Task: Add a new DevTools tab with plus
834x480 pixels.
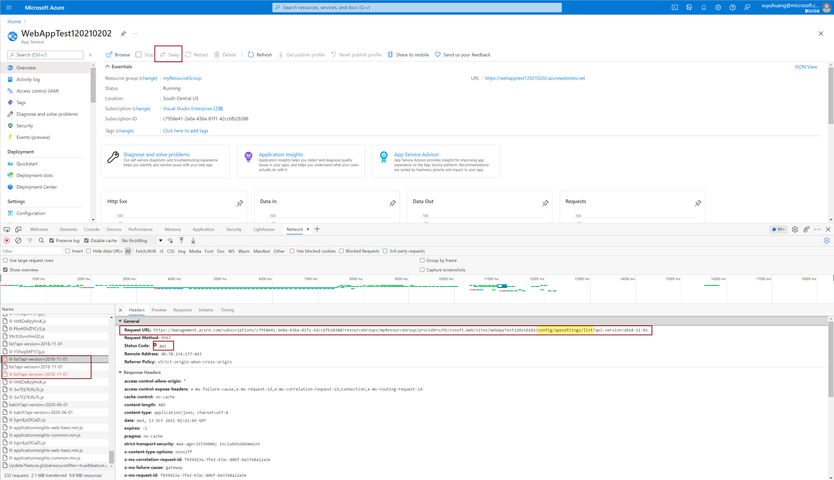Action: [317, 229]
